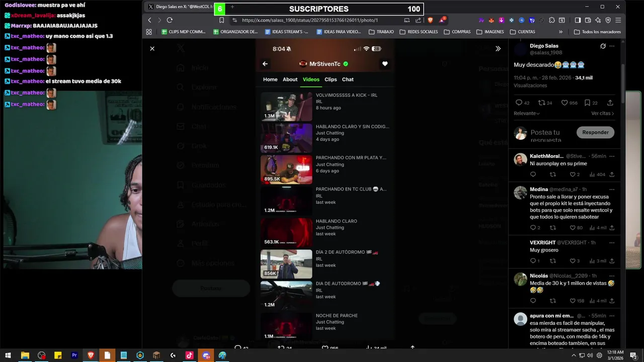Click the URL address field
The width and height of the screenshot is (644, 362).
coord(309,20)
